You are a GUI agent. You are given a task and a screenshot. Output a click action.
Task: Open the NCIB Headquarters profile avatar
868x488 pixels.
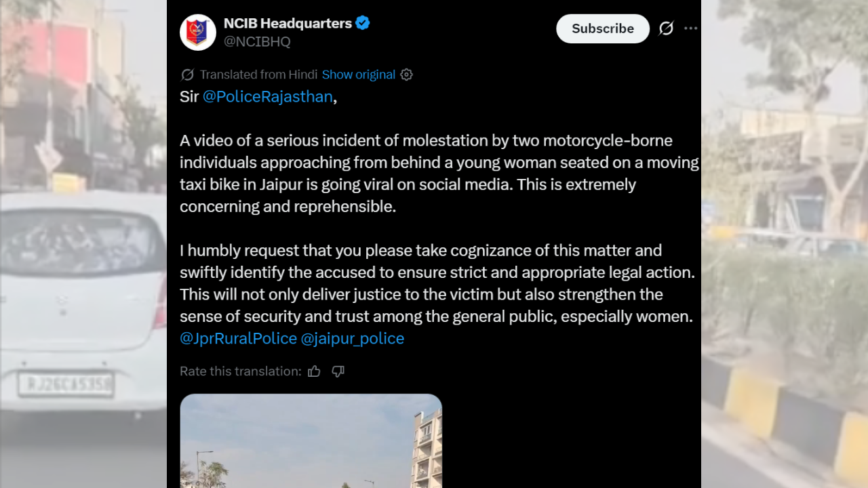pos(198,32)
